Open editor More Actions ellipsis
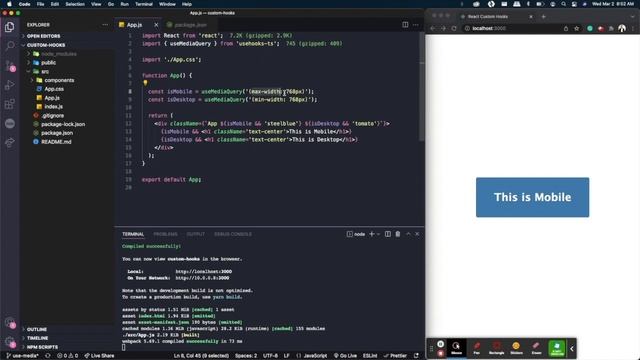Image resolution: width=640 pixels, height=360 pixels. tap(416, 25)
